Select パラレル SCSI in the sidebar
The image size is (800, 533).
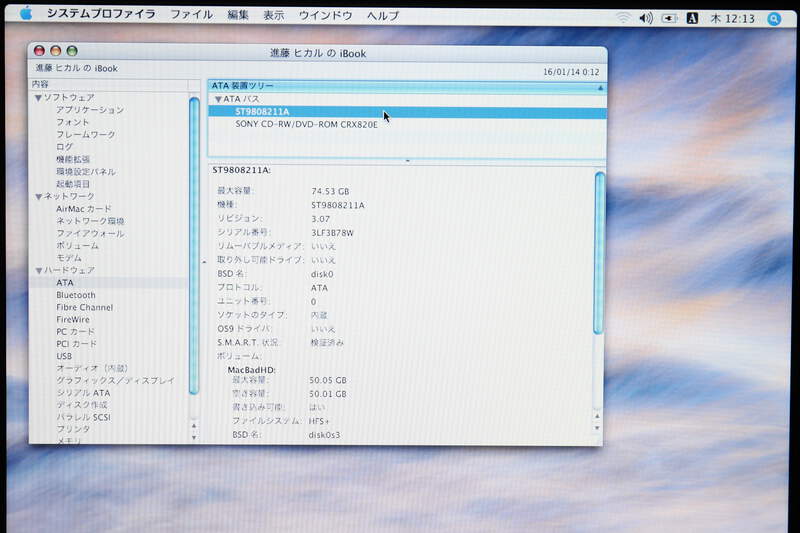(83, 417)
